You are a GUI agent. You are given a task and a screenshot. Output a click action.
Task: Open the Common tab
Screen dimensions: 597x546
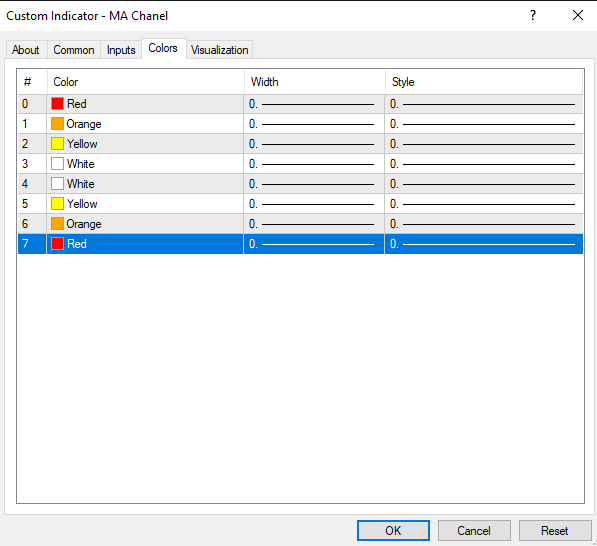click(x=74, y=50)
